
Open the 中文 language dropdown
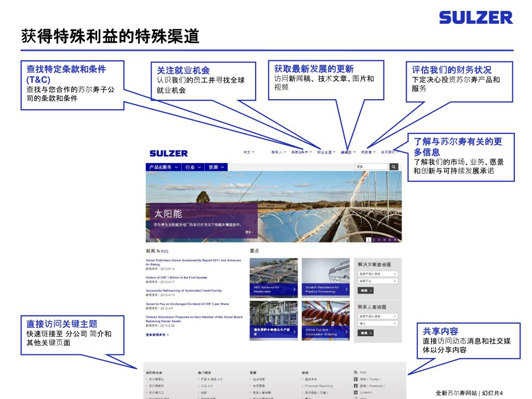pos(249,152)
